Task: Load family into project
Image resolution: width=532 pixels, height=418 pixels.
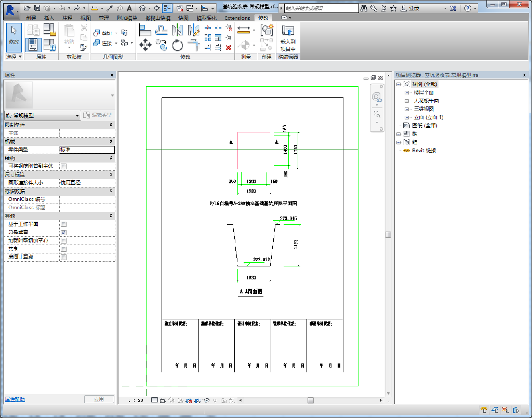Action: click(x=288, y=38)
